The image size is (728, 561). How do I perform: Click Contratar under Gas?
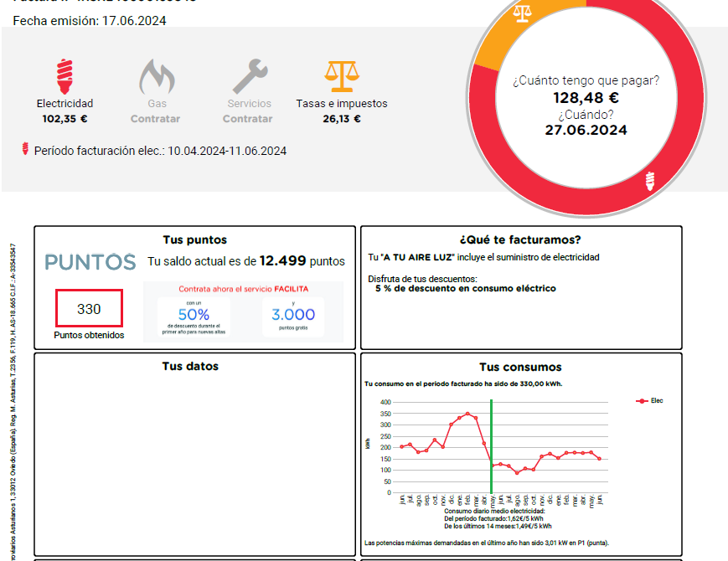155,119
